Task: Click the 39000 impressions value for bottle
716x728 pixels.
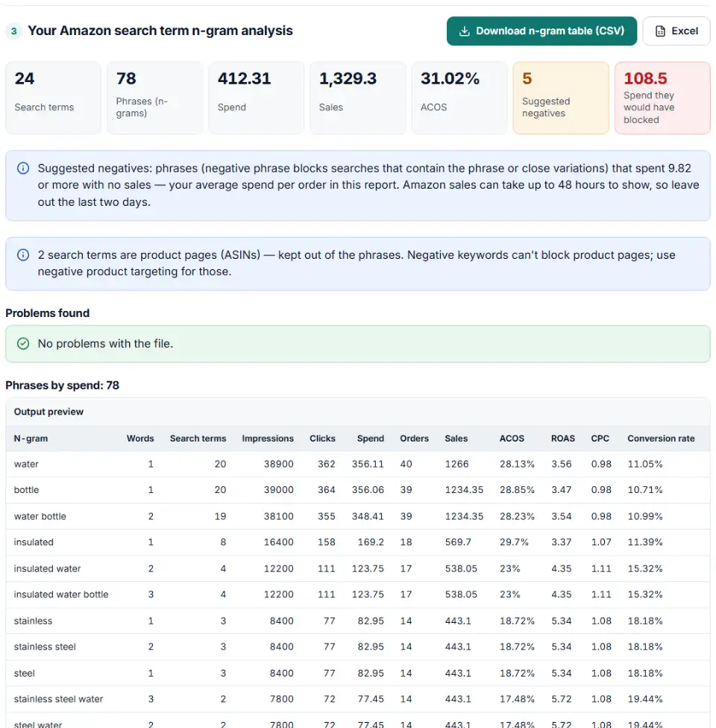Action: pos(279,490)
